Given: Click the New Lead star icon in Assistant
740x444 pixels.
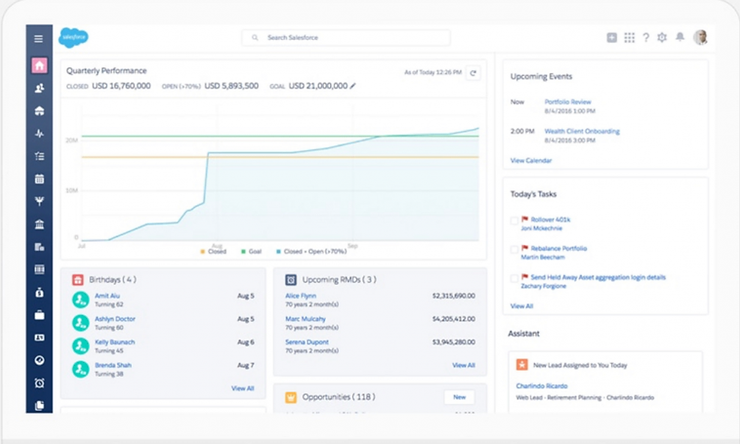Looking at the screenshot, I should click(x=521, y=365).
